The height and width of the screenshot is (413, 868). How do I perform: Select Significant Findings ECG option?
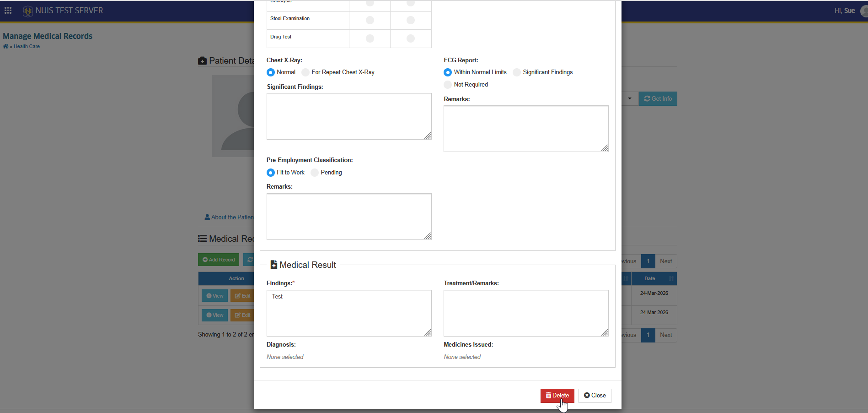coord(517,72)
